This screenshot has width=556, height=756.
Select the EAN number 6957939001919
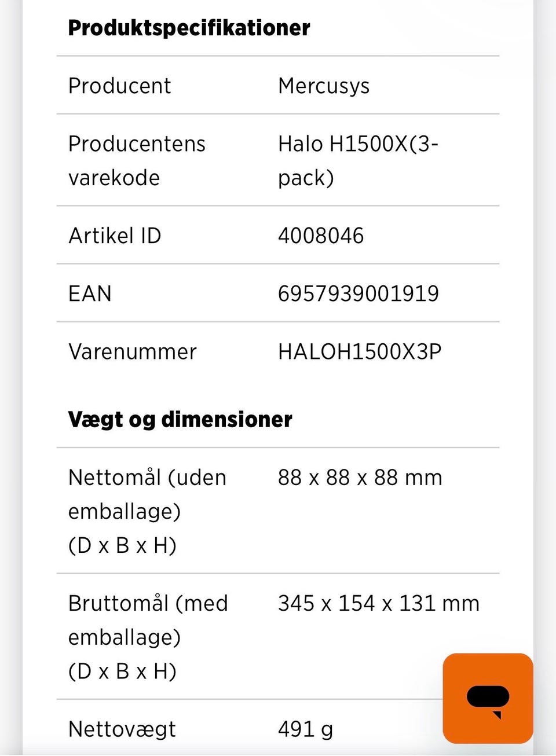click(x=359, y=293)
